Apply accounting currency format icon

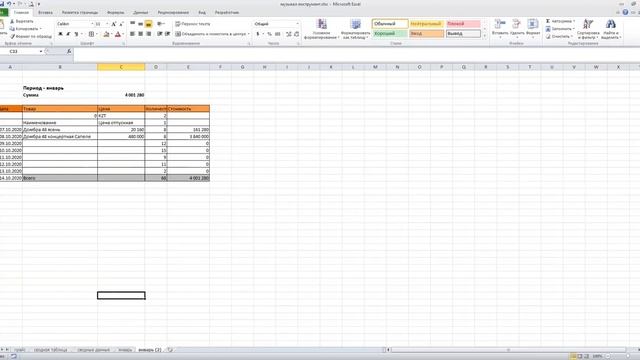(258, 34)
